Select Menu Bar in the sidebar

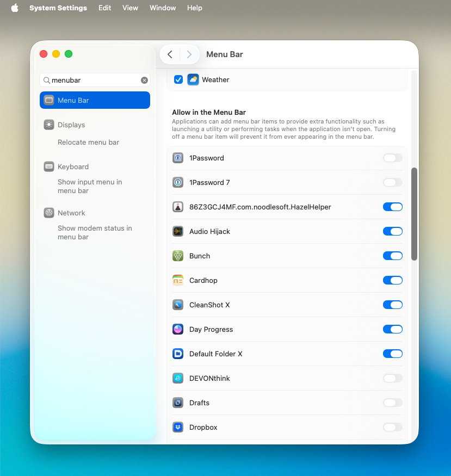point(95,100)
